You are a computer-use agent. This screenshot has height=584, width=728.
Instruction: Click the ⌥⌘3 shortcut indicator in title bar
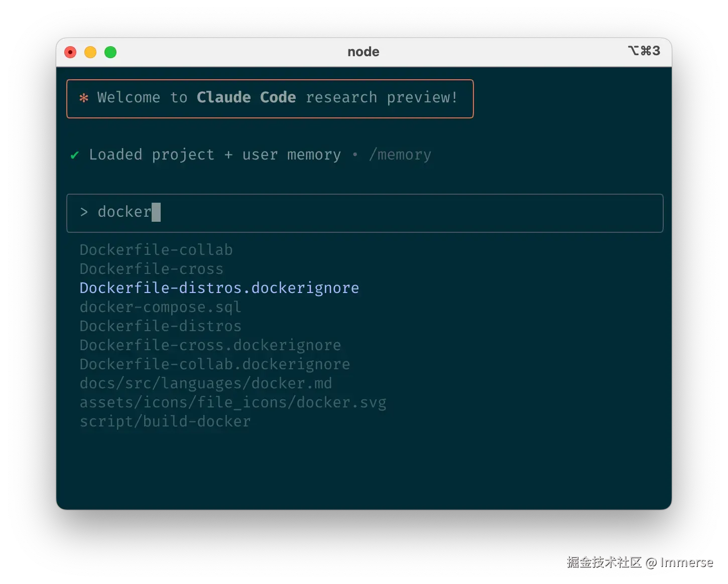[644, 51]
